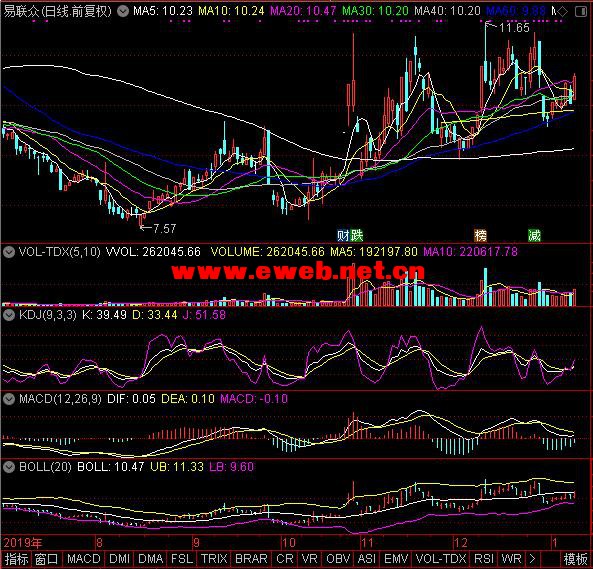Image resolution: width=593 pixels, height=569 pixels.
Task: Click the 财 event marker icon
Action: (343, 236)
